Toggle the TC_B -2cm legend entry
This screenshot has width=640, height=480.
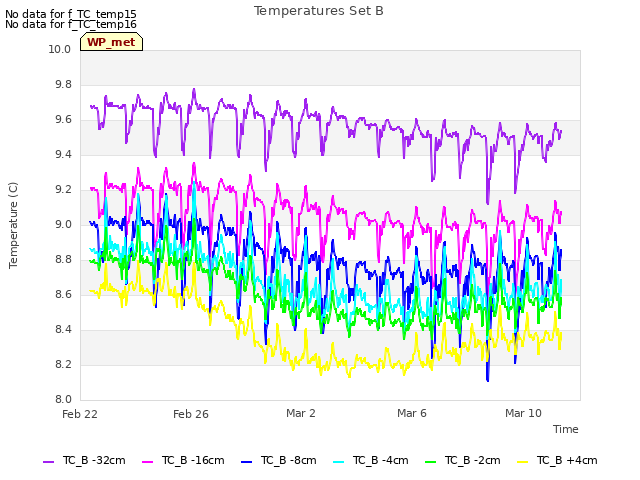(462, 461)
